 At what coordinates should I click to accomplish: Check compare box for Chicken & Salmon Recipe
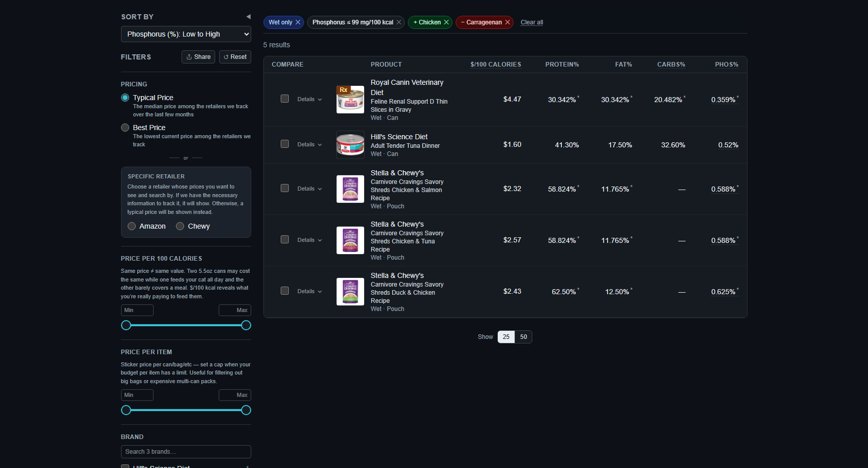[285, 188]
